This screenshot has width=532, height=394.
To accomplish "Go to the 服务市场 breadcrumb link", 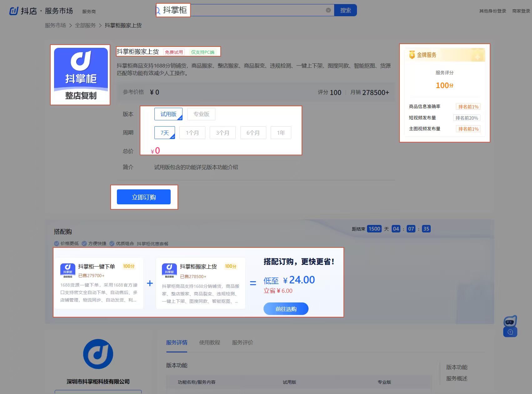I will [x=55, y=25].
